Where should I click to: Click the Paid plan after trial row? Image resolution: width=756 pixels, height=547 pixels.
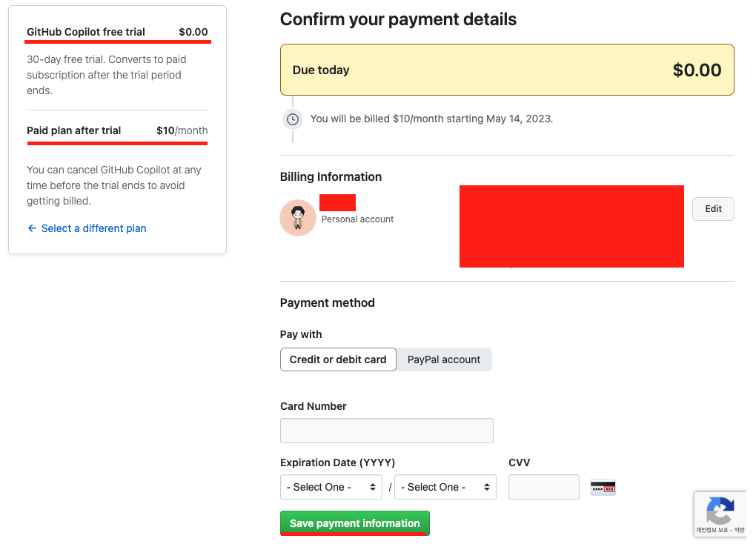click(117, 130)
